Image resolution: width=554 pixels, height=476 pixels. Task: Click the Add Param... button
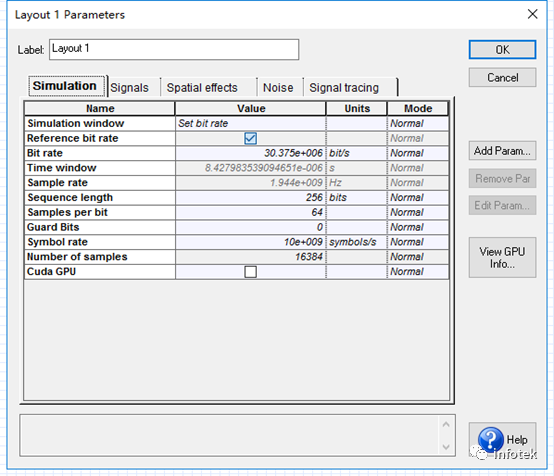pos(502,151)
